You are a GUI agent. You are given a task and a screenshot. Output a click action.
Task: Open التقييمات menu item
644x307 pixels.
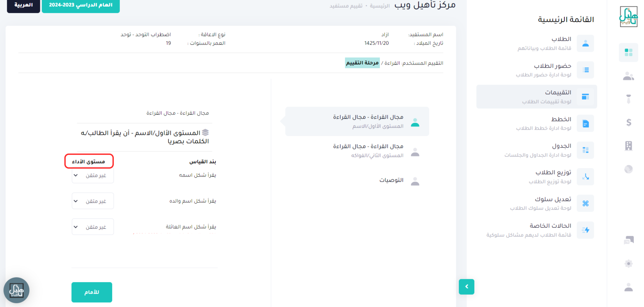pos(537,97)
